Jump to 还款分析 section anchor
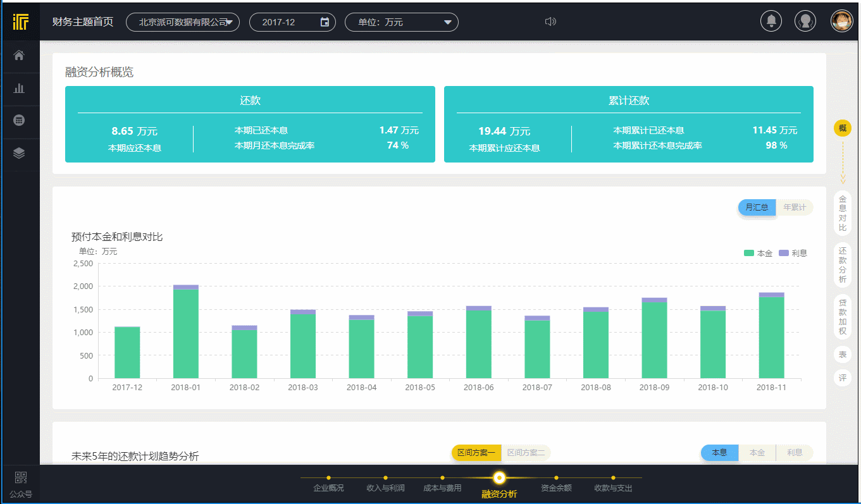The image size is (861, 504). 842,265
